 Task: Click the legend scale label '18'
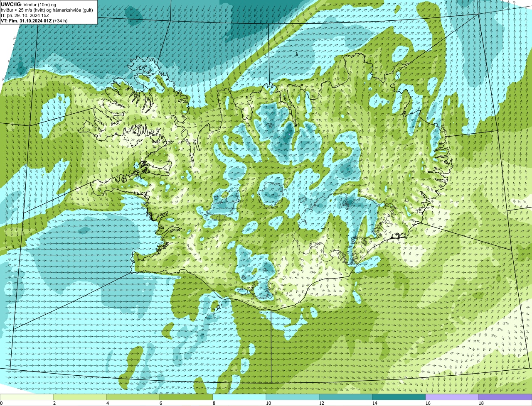[x=481, y=403]
